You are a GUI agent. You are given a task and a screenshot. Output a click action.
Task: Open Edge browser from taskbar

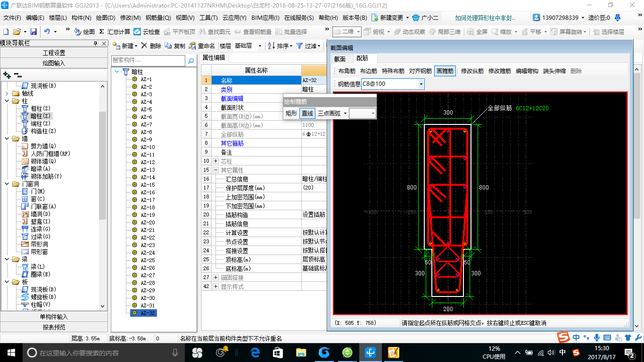[256, 352]
